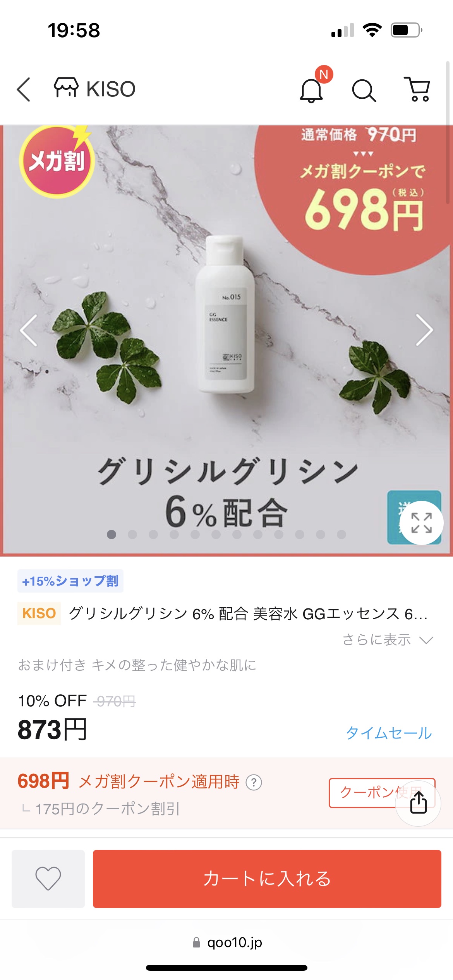Click クーポン使用 button
Image resolution: width=453 pixels, height=980 pixels.
[382, 793]
